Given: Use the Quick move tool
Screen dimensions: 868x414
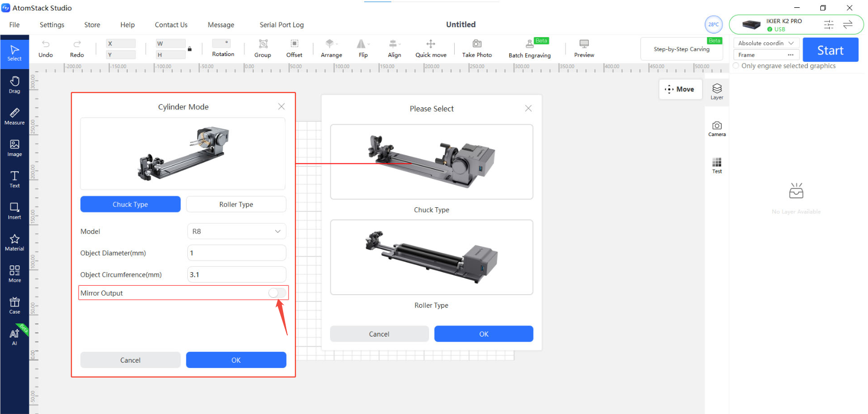Looking at the screenshot, I should [x=431, y=48].
